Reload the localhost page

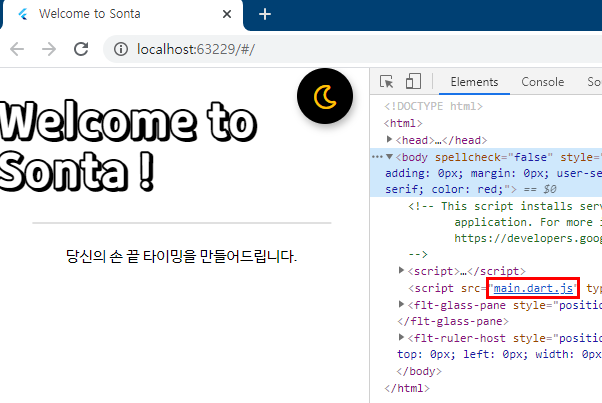pyautogui.click(x=81, y=49)
